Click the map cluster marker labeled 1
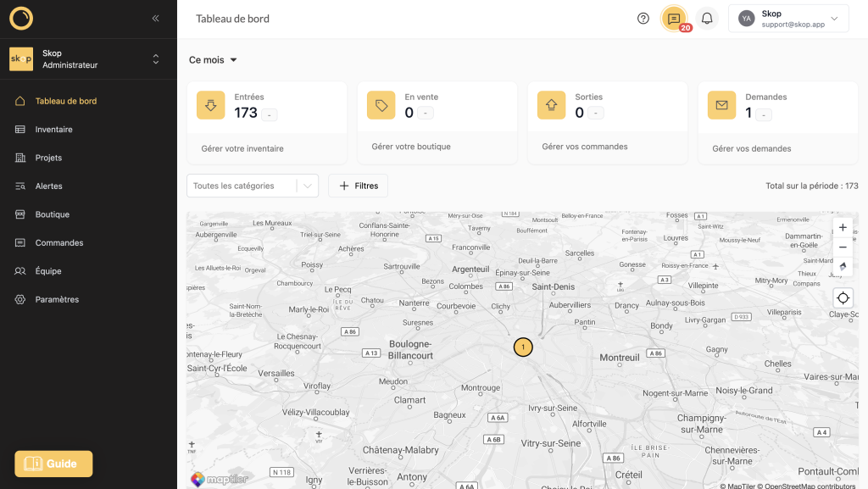 pyautogui.click(x=523, y=347)
